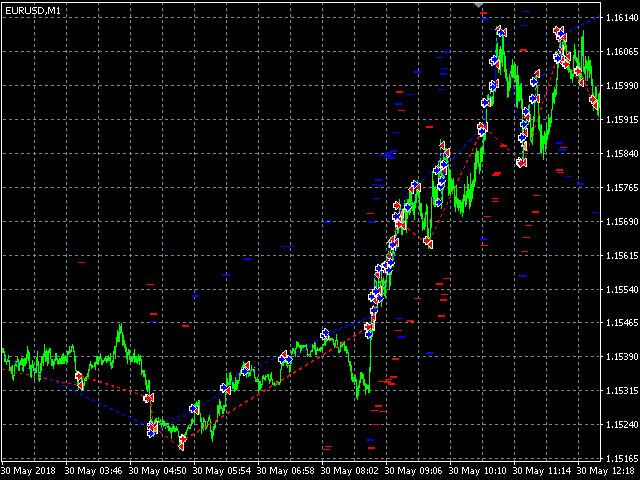640x480 pixels.
Task: Click the 1.16140 price axis label
Action: 622,18
